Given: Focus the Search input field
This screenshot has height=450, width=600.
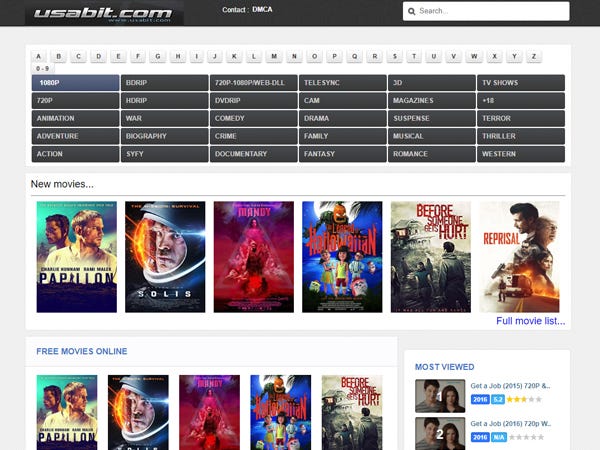Looking at the screenshot, I should (x=486, y=11).
